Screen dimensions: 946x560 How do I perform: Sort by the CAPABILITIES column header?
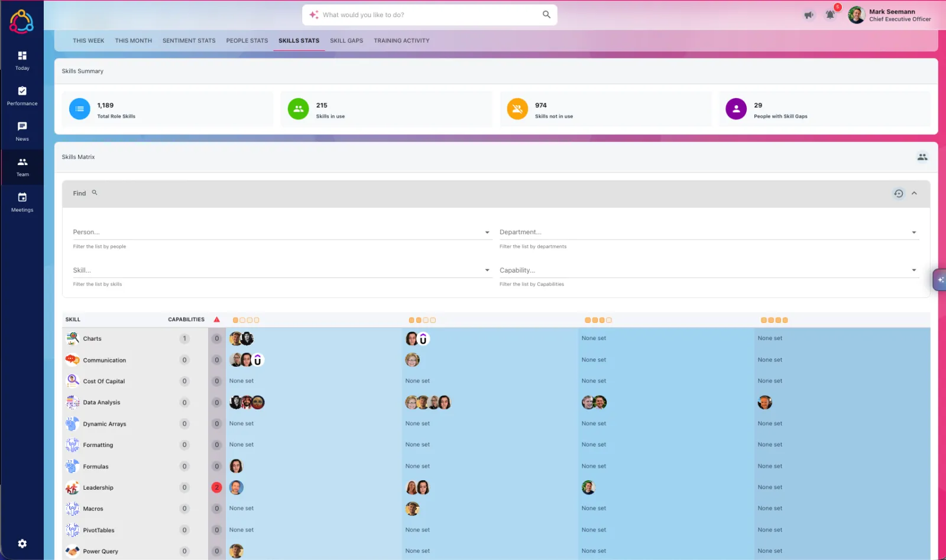click(x=186, y=319)
